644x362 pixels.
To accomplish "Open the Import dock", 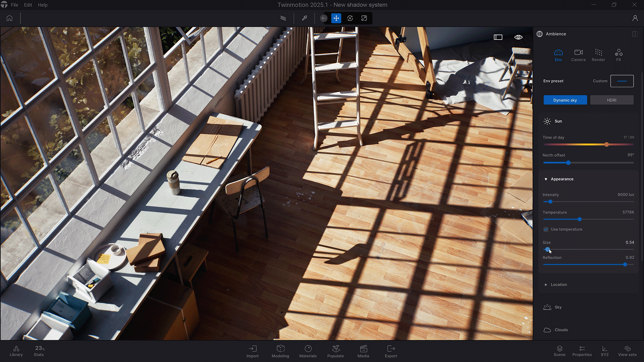I will (x=253, y=351).
